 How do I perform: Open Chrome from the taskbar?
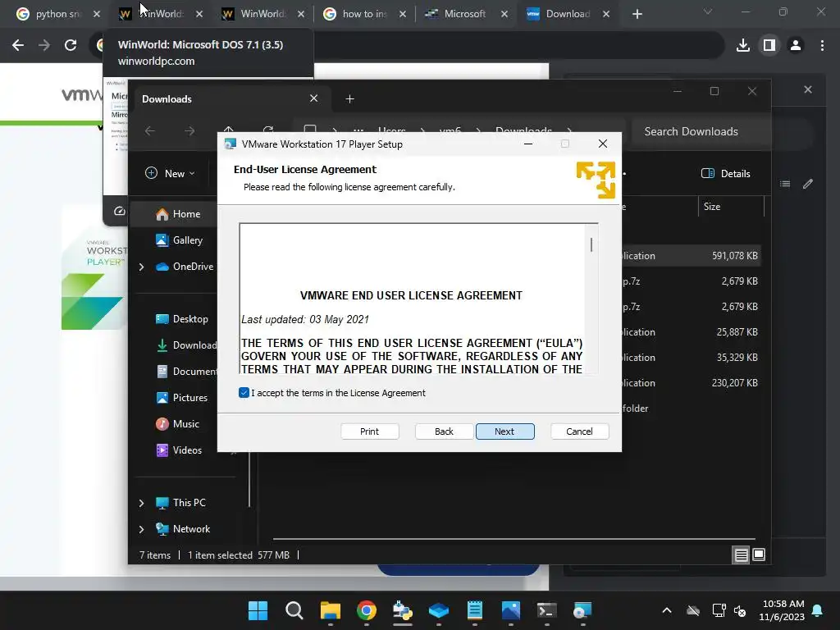367,610
